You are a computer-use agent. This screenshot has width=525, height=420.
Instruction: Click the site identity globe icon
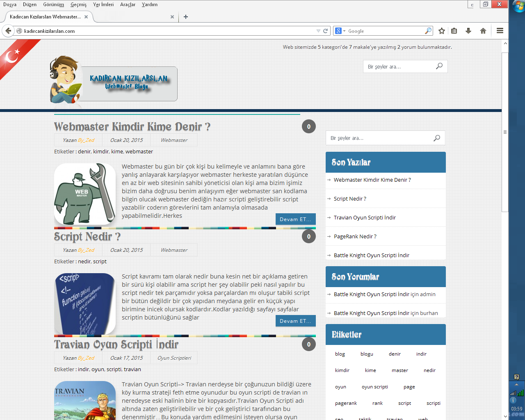[19, 31]
